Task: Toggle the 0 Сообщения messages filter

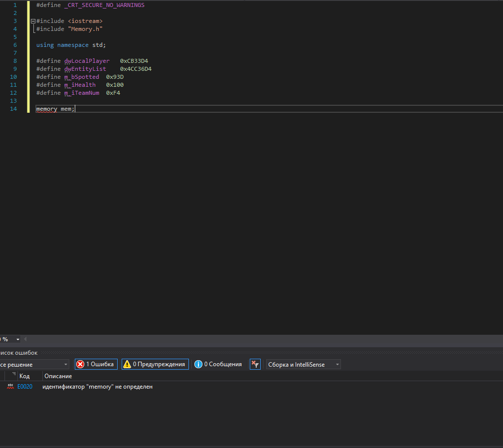Action: (x=218, y=364)
